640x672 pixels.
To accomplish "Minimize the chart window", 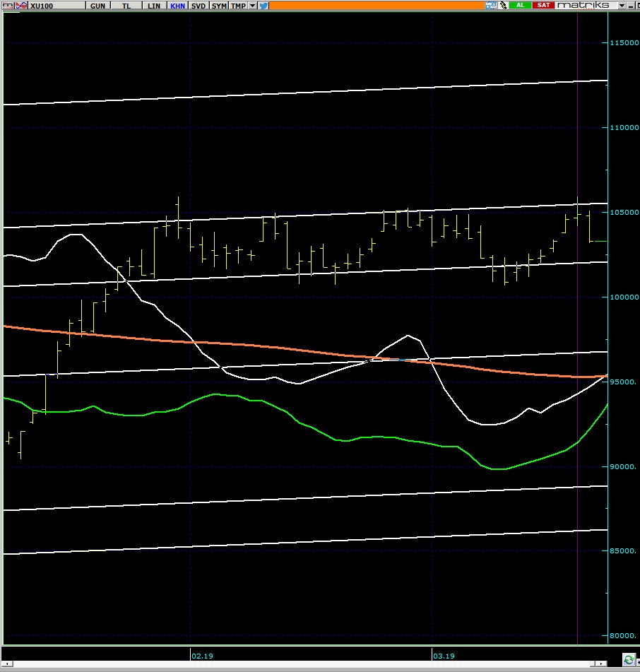I will pyautogui.click(x=631, y=6).
